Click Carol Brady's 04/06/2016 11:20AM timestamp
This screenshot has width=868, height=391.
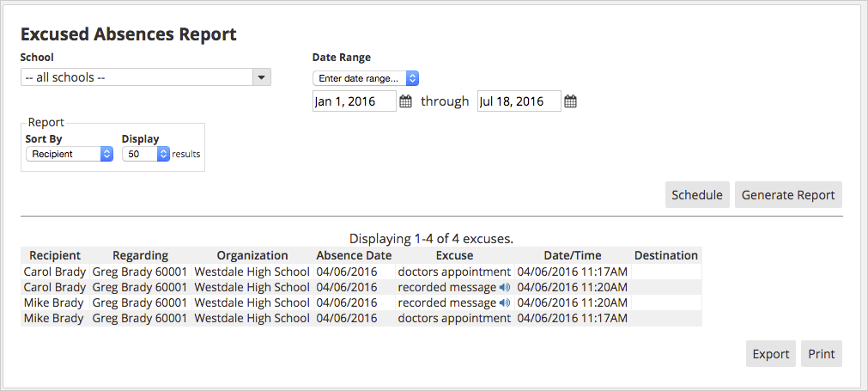click(x=573, y=287)
